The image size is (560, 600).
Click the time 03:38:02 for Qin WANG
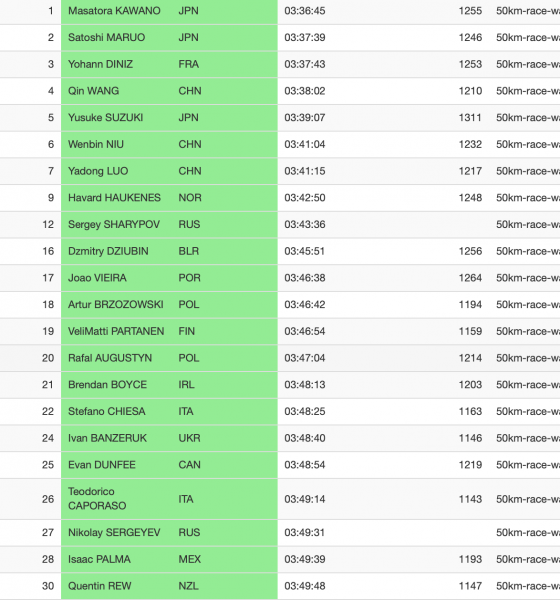(305, 91)
